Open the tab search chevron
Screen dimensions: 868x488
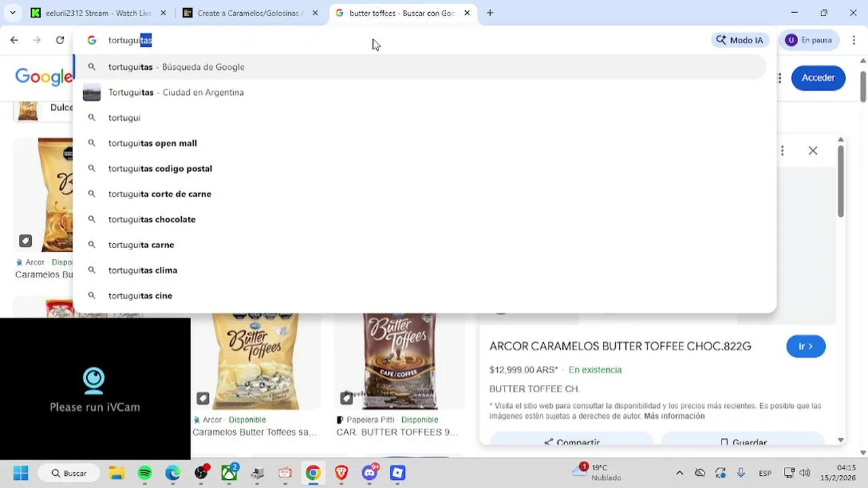click(x=12, y=13)
